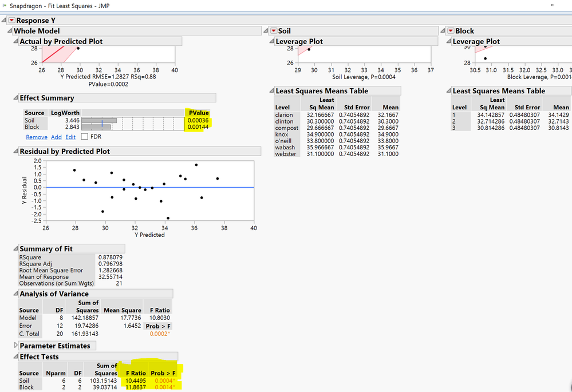This screenshot has width=572, height=392.
Task: Click the wabash level in Soil means table
Action: [x=285, y=147]
